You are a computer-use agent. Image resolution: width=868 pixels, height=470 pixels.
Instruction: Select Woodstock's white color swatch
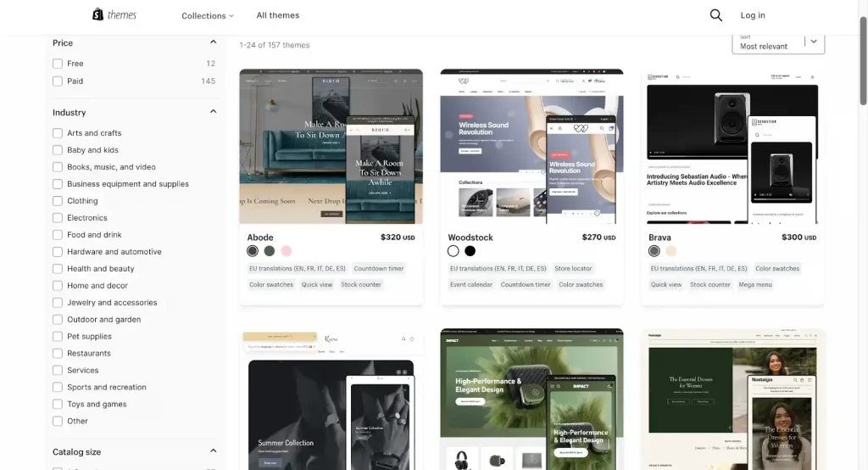point(453,251)
